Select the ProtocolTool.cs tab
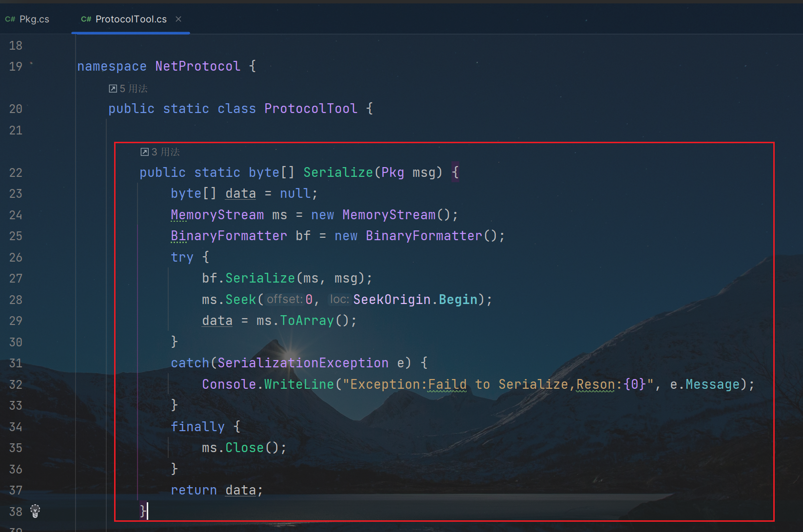Image resolution: width=803 pixels, height=532 pixels. [131, 19]
